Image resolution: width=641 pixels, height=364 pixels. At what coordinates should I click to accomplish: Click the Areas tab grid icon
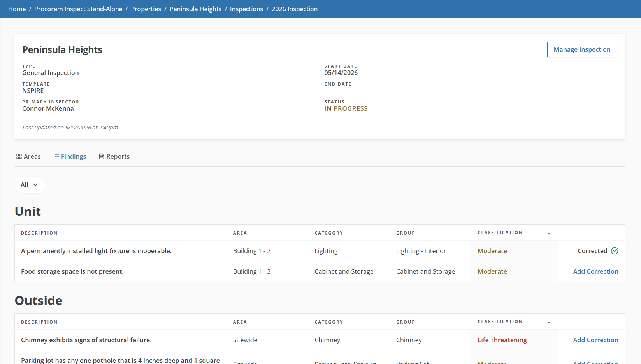19,156
